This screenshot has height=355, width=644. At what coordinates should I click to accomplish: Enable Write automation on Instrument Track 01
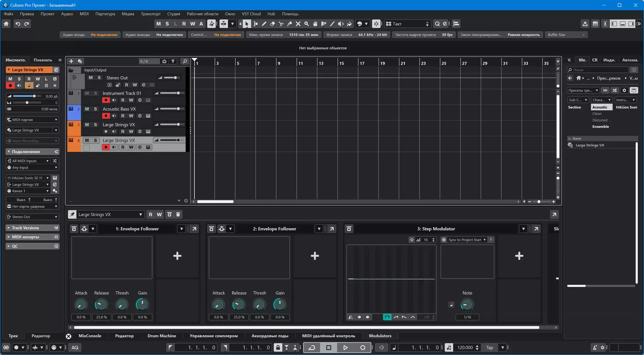click(131, 100)
